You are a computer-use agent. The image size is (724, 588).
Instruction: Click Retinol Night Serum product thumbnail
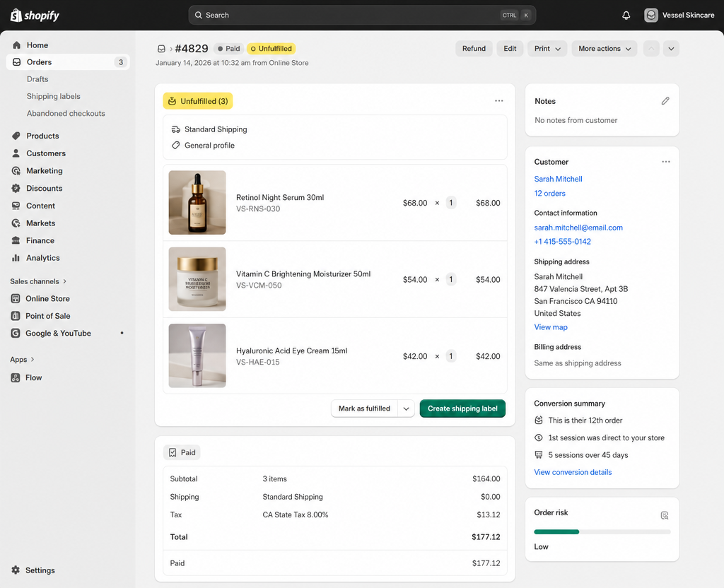[x=197, y=203]
